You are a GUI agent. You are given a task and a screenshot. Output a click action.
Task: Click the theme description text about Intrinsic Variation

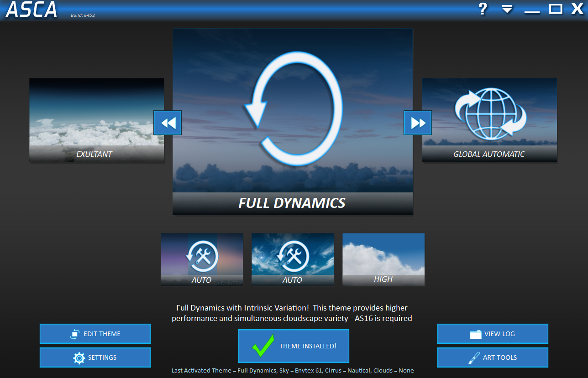pos(292,313)
